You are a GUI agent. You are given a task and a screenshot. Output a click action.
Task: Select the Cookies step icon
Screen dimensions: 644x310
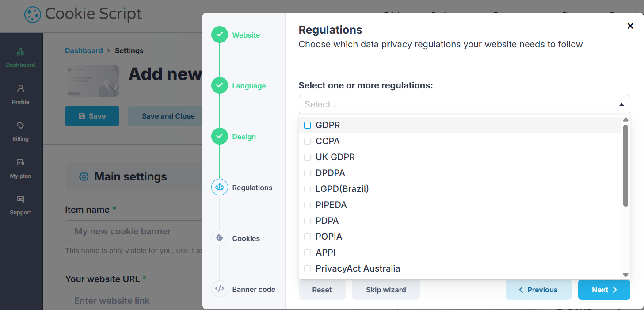pyautogui.click(x=220, y=238)
